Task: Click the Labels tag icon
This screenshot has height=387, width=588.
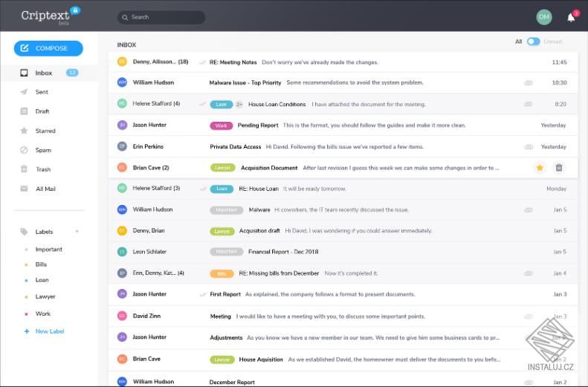Action: click(24, 232)
